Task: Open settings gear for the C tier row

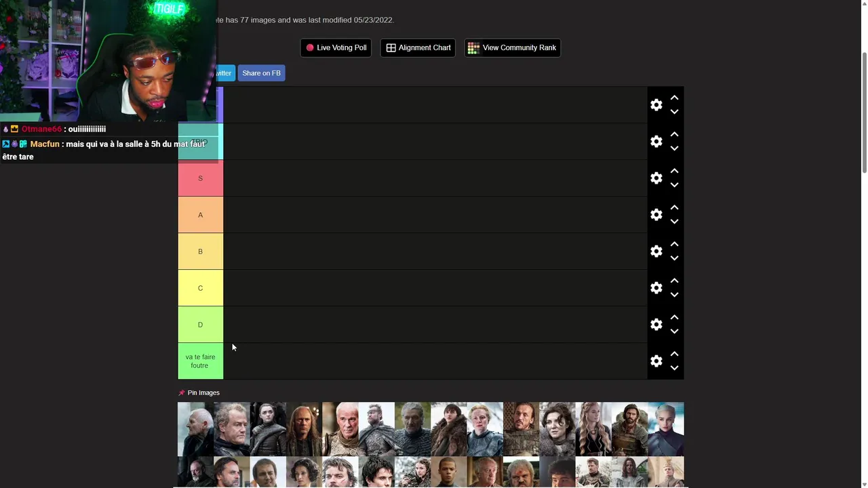Action: coord(656,288)
